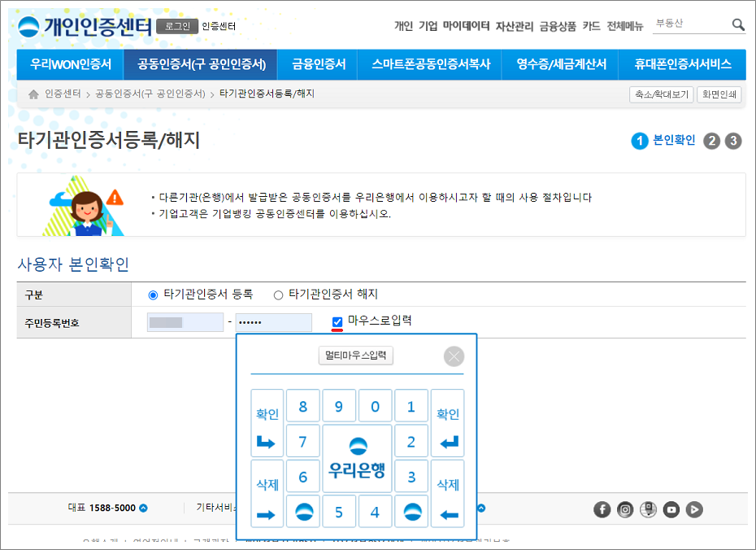Expand the 대표 1588-5000 arrow

(x=143, y=508)
